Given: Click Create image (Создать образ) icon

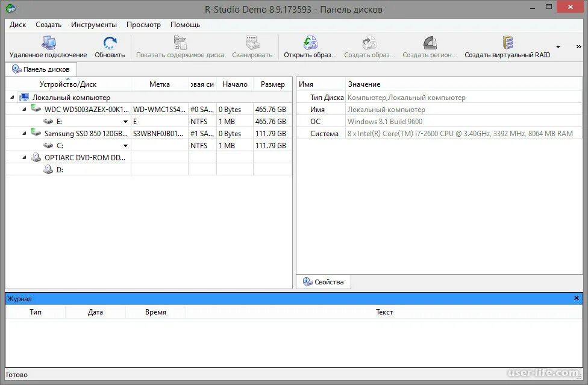Looking at the screenshot, I should (x=369, y=43).
